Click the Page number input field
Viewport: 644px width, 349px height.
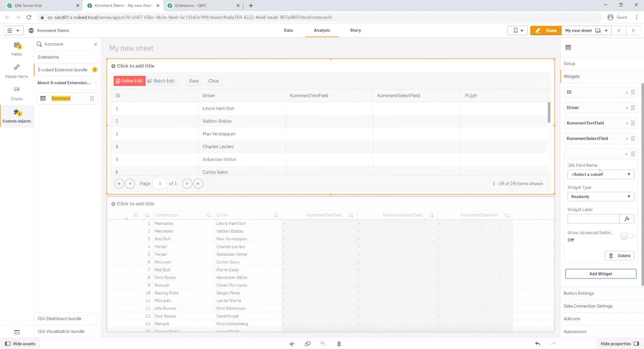160,183
